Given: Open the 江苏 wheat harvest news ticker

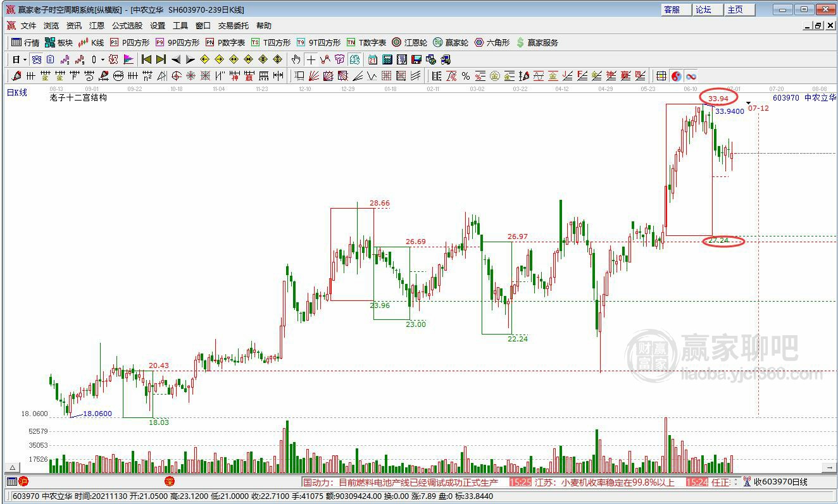Looking at the screenshot, I should 604,482.
